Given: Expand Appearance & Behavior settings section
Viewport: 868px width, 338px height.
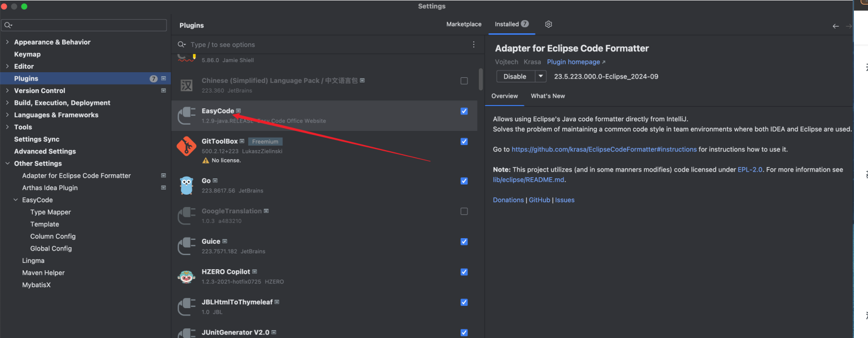Looking at the screenshot, I should pos(7,42).
